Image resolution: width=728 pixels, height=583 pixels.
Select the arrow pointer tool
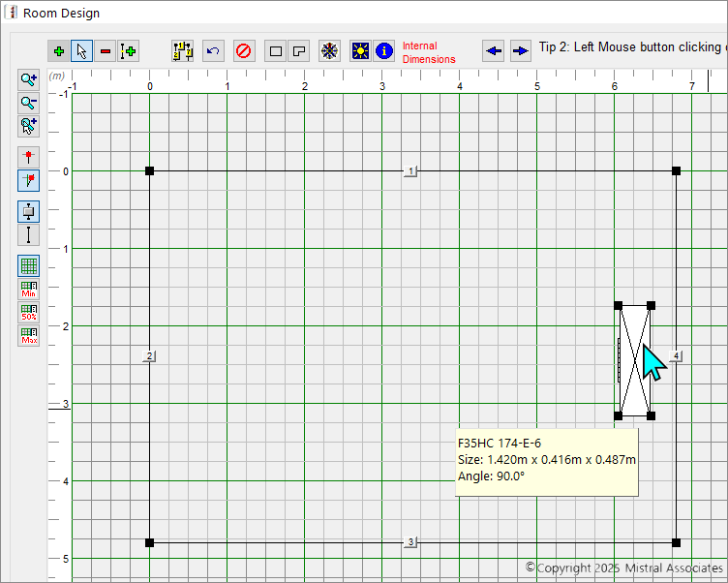pyautogui.click(x=82, y=51)
